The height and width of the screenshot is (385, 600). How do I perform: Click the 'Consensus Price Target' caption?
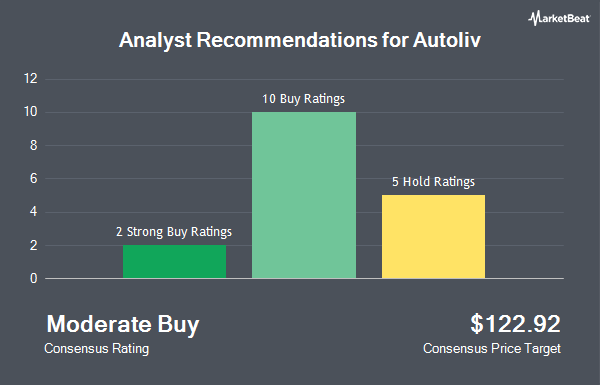click(492, 349)
